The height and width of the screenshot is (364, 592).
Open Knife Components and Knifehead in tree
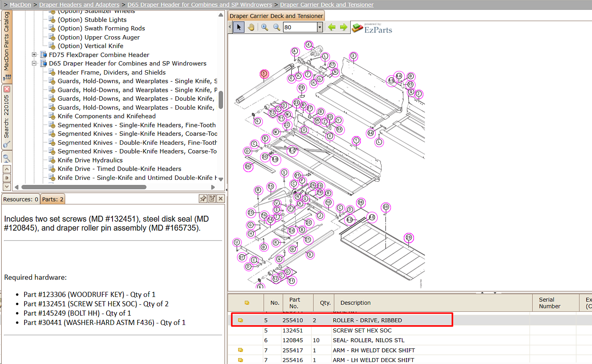(107, 116)
